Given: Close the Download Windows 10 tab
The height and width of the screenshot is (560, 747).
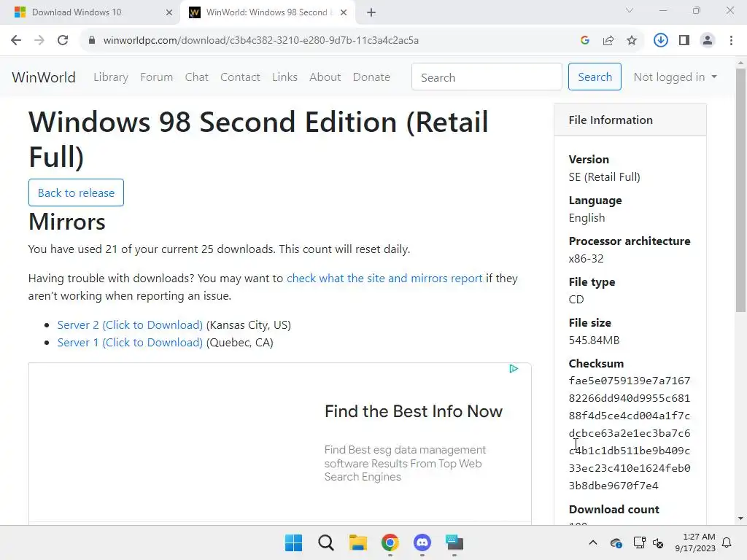Looking at the screenshot, I should 169,12.
